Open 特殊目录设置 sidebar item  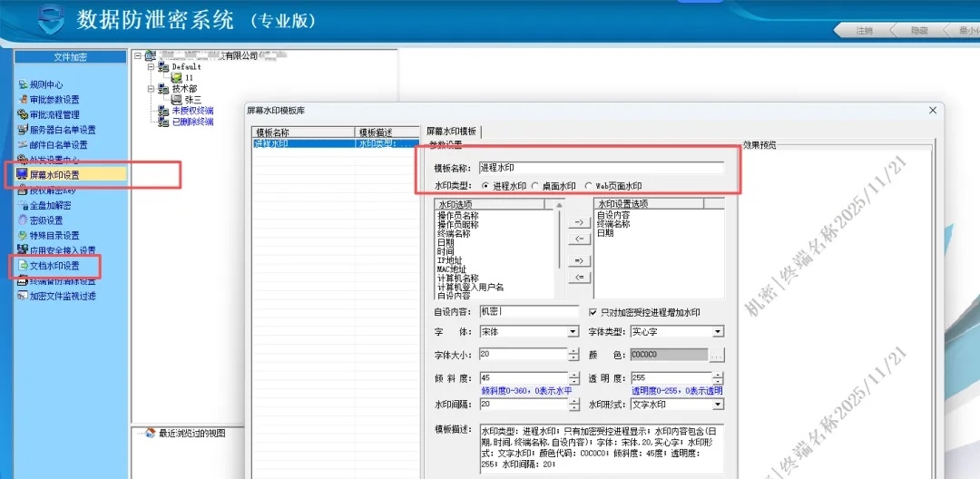54,236
